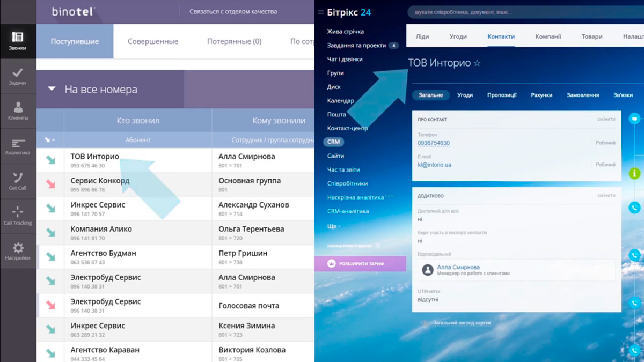Open the Call Tracking icon
Viewport: 644px width, 362px height.
pyautogui.click(x=18, y=212)
